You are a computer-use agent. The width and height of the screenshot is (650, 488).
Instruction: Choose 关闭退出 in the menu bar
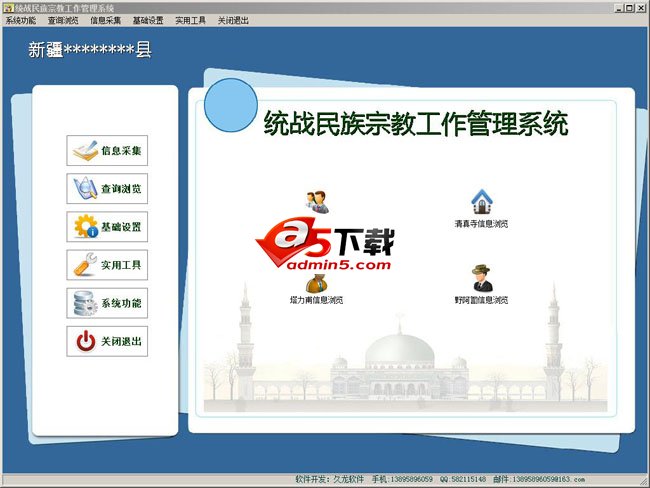coord(233,20)
